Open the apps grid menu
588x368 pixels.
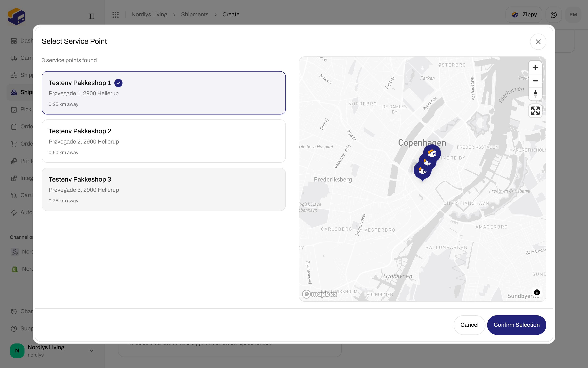(116, 15)
